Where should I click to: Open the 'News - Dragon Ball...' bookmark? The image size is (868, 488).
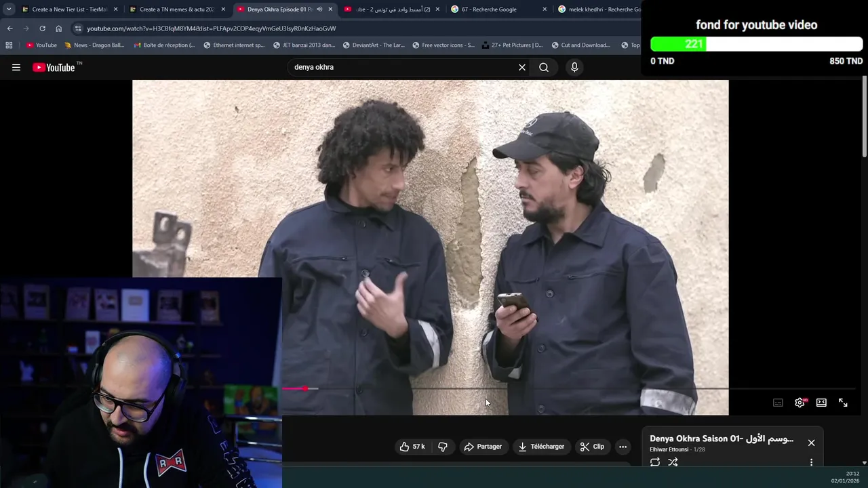(94, 45)
